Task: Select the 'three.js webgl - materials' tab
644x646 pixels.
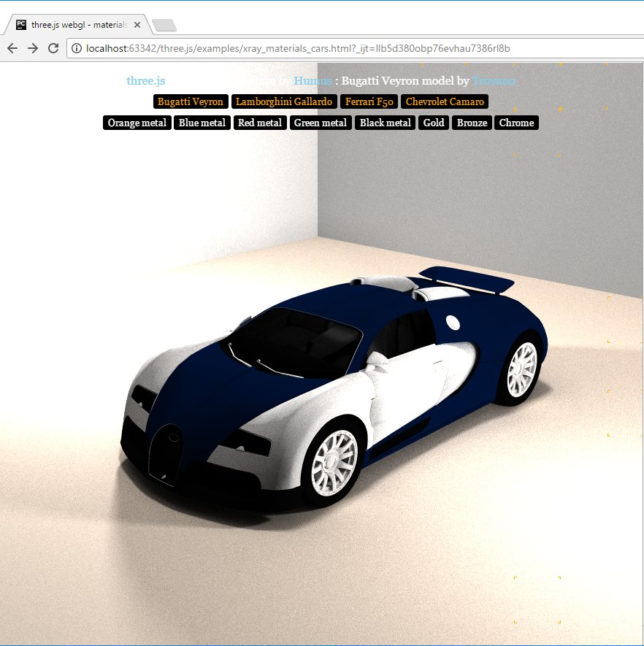Action: [80, 24]
